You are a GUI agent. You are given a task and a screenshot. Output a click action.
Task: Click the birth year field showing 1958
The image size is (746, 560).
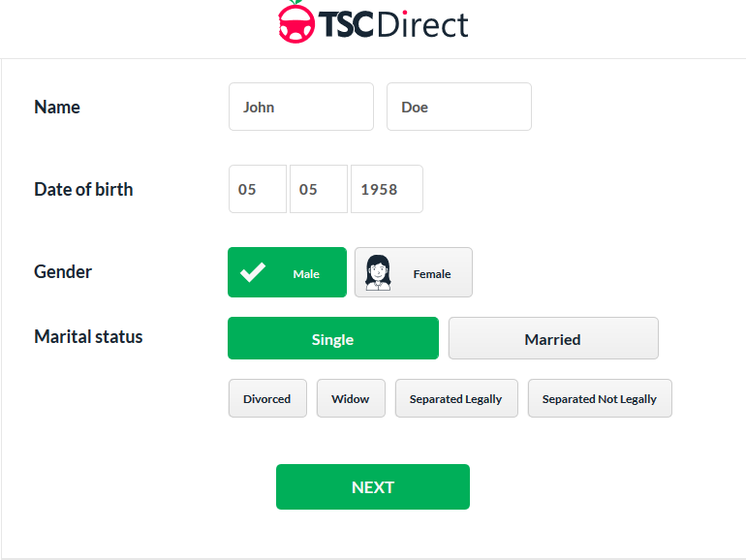387,189
